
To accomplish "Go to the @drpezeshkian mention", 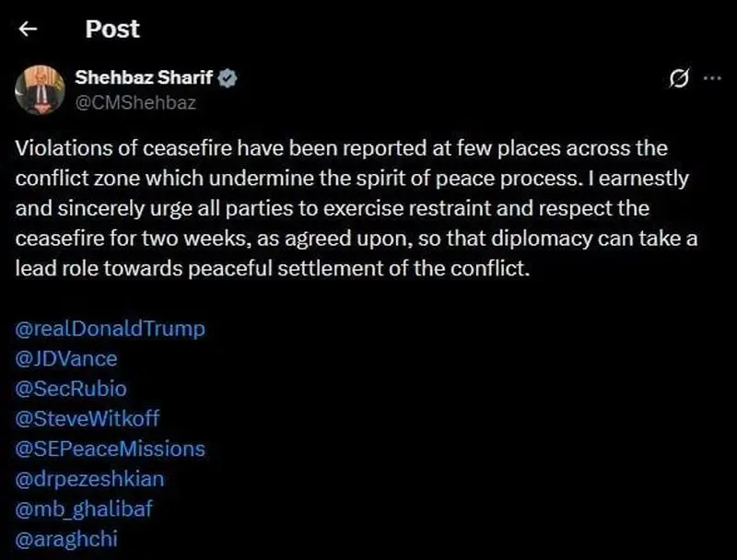I will [x=90, y=479].
